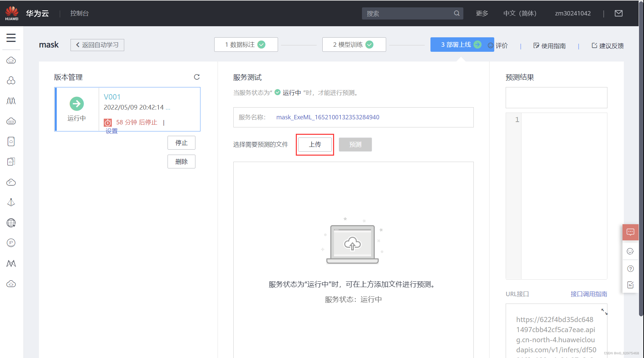The width and height of the screenshot is (644, 358).
Task: Open the red chat consultation widget
Action: tap(630, 232)
